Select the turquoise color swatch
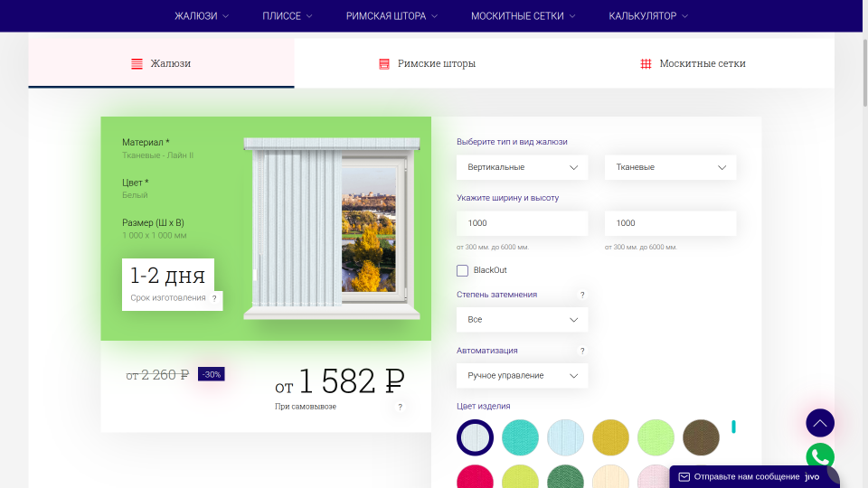868x488 pixels. (520, 437)
